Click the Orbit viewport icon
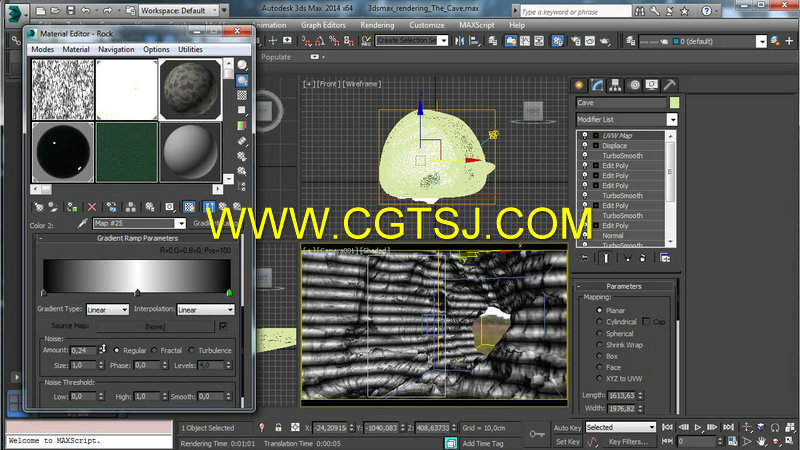The image size is (800, 450). pos(776,441)
